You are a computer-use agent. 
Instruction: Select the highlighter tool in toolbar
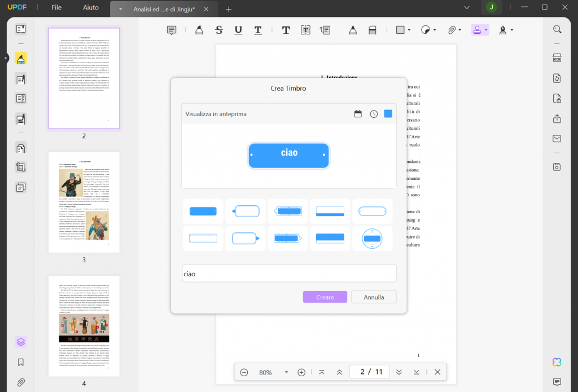tap(199, 30)
